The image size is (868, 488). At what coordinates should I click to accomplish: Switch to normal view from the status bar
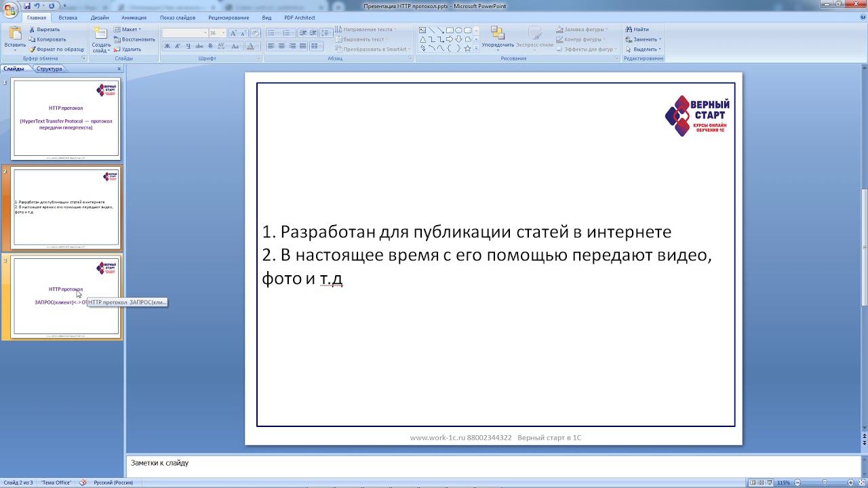pos(753,483)
